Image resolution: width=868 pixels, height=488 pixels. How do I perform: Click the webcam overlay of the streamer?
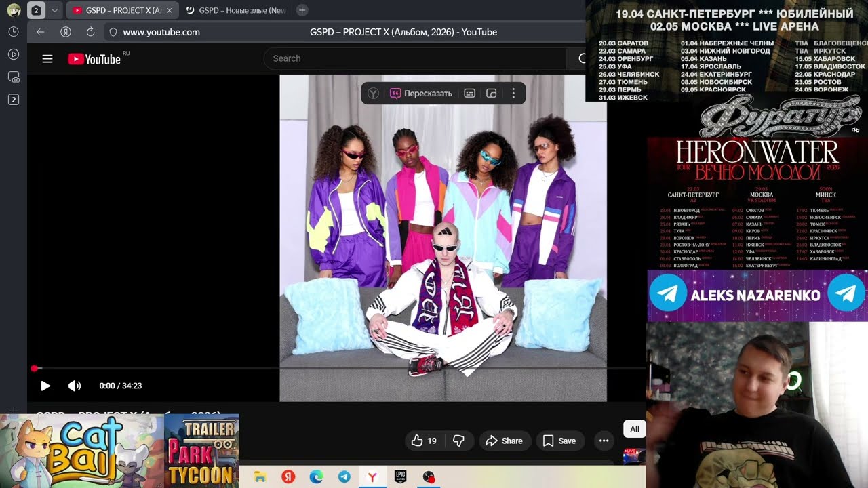pyautogui.click(x=757, y=405)
